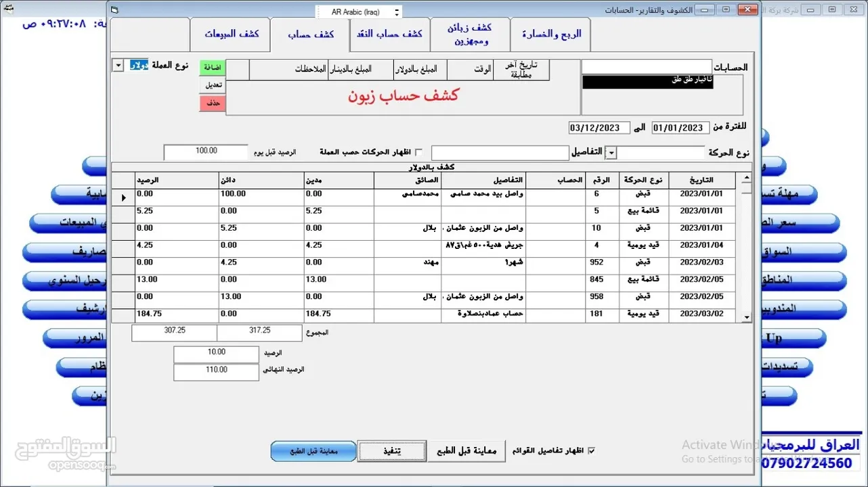Click the total field showing 307.25

click(x=175, y=332)
